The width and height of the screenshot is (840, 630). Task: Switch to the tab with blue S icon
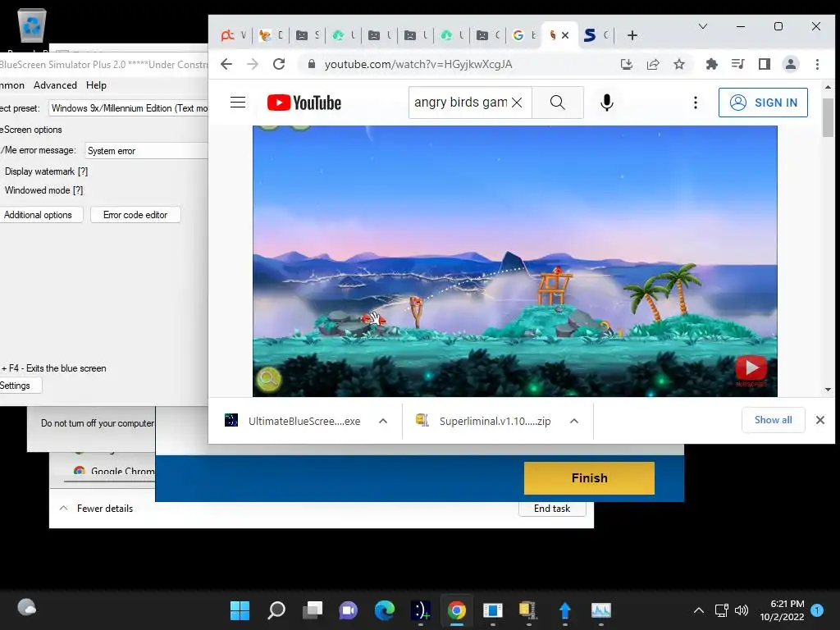click(596, 35)
